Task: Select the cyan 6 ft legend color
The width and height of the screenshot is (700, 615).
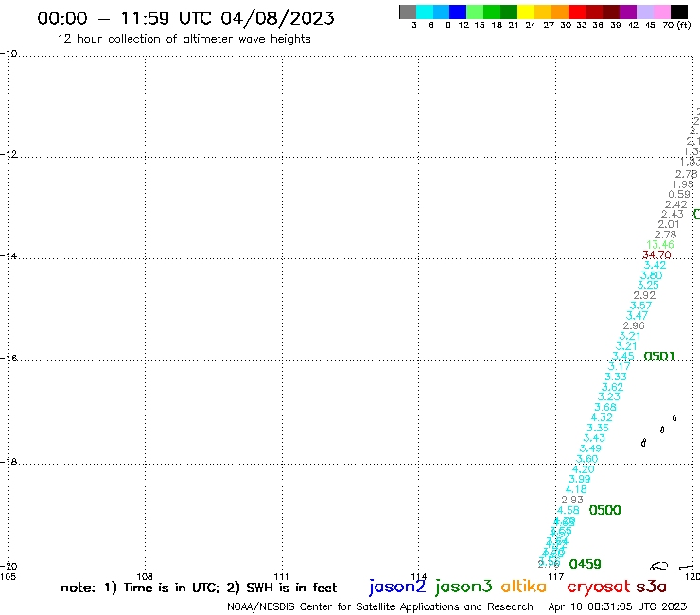Action: click(x=425, y=11)
